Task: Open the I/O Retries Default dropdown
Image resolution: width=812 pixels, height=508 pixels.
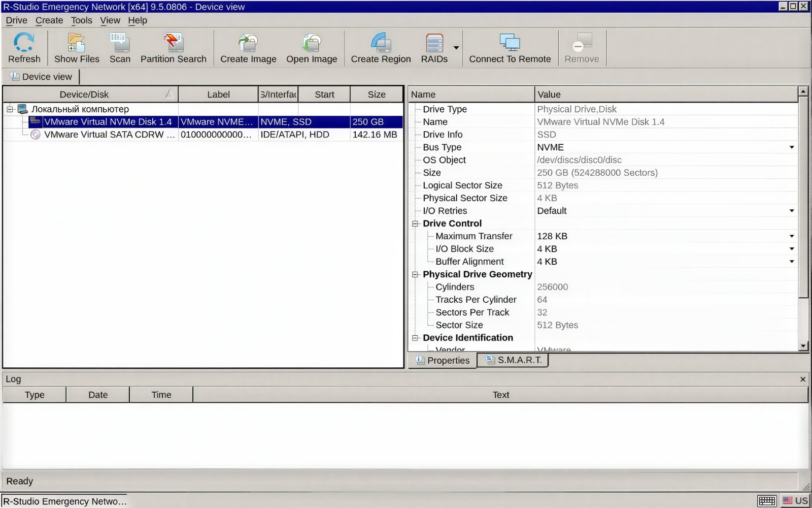Action: coord(792,211)
